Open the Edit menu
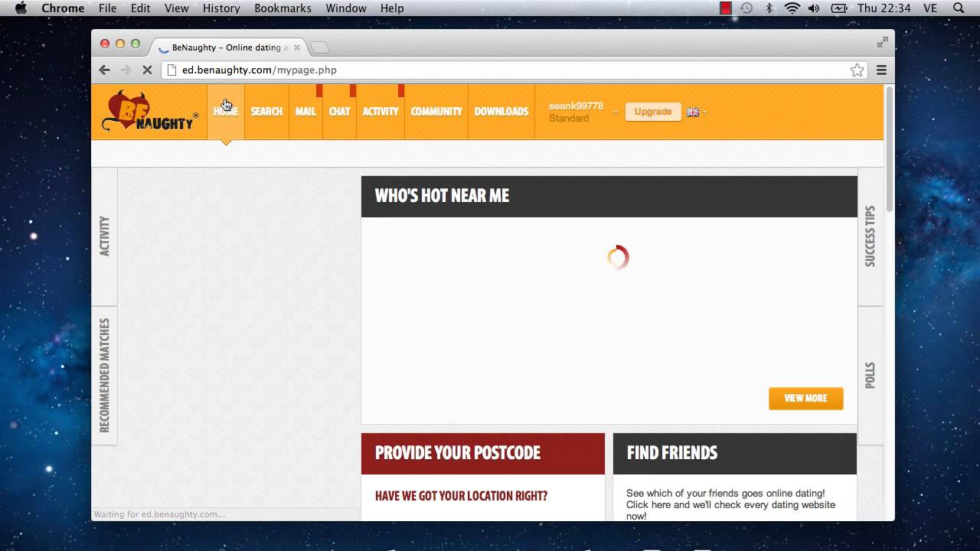The image size is (980, 551). [140, 8]
